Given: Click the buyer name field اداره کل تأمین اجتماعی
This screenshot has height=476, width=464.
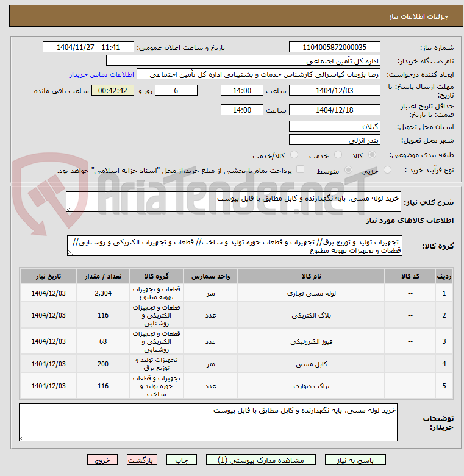Looking at the screenshot, I should pos(243,60).
